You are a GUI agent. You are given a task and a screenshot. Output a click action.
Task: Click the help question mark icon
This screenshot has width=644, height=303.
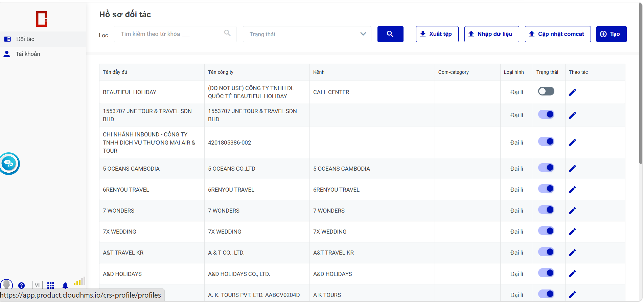click(x=21, y=285)
